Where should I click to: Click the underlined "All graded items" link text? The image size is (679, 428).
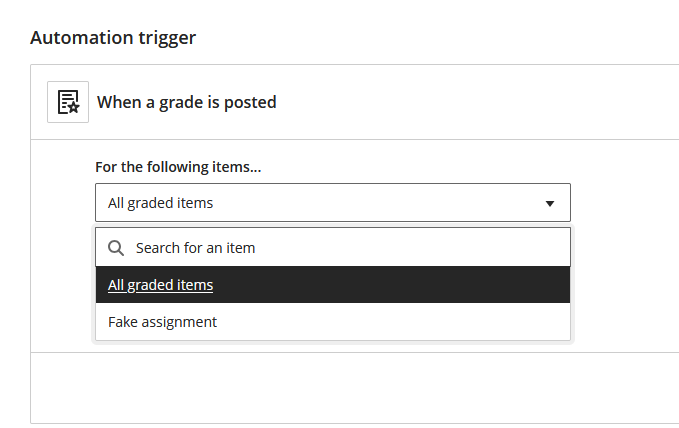(x=160, y=285)
